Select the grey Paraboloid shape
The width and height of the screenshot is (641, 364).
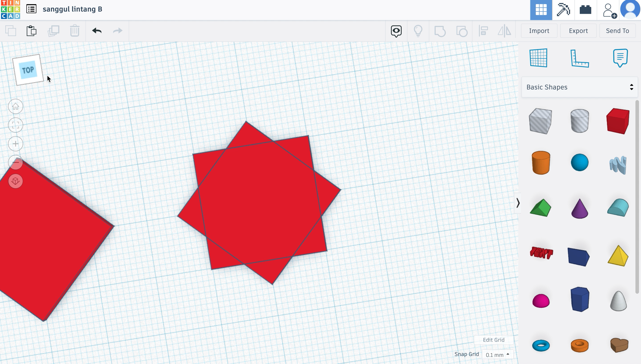pyautogui.click(x=618, y=301)
